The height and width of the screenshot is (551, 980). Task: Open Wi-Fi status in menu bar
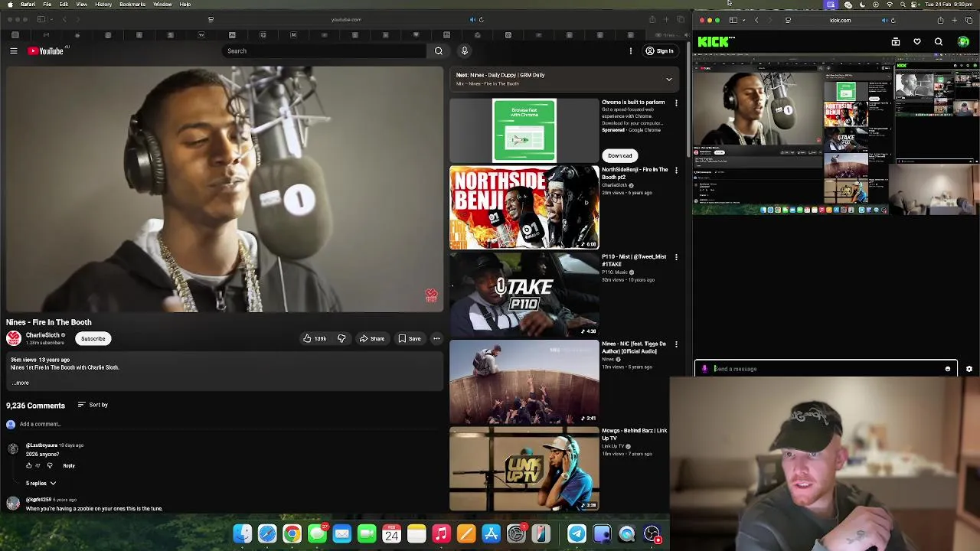click(890, 5)
